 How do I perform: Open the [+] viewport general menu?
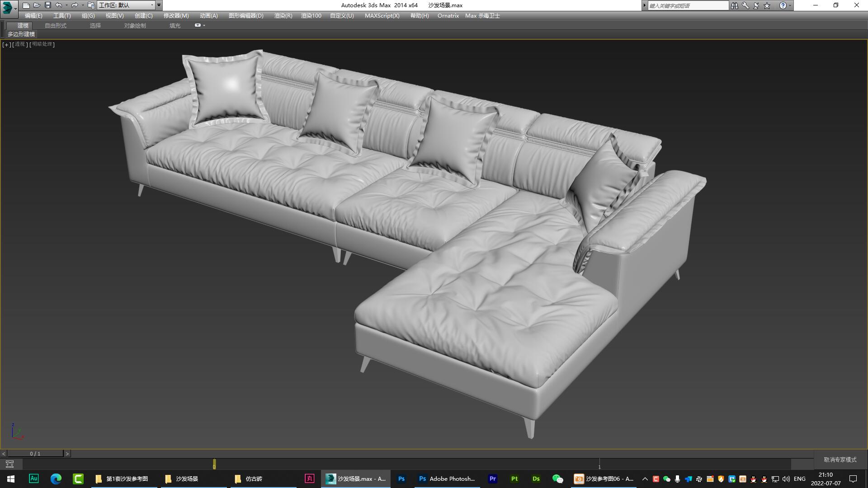point(6,44)
